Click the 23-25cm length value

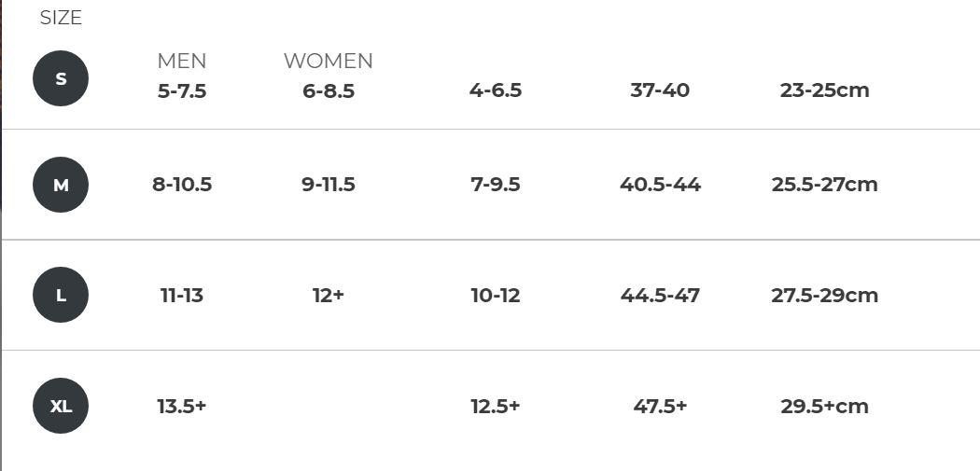(x=824, y=90)
